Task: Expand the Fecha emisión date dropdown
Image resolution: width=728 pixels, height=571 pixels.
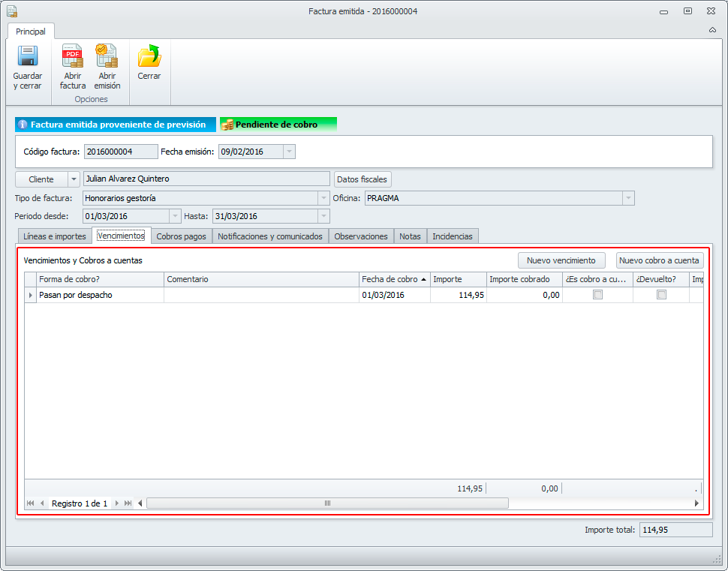Action: 289,152
